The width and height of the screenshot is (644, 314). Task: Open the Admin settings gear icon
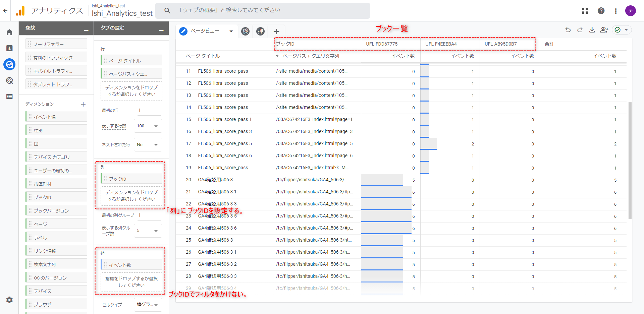point(9,300)
